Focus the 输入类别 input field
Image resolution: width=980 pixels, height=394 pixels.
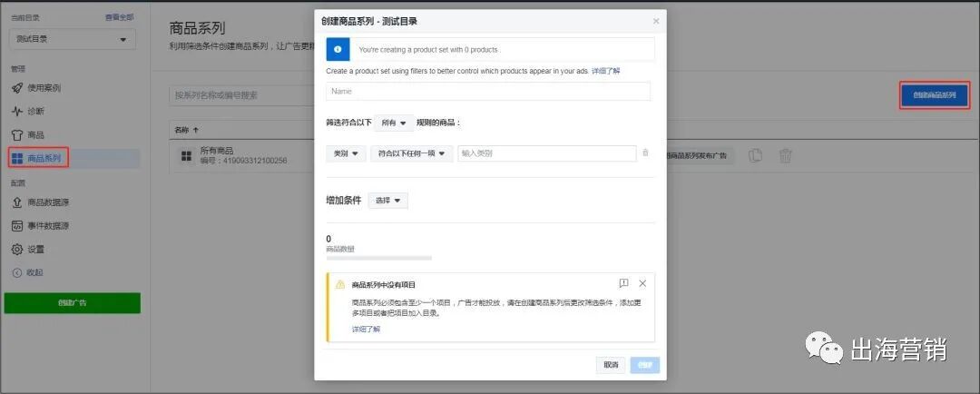[x=547, y=153]
